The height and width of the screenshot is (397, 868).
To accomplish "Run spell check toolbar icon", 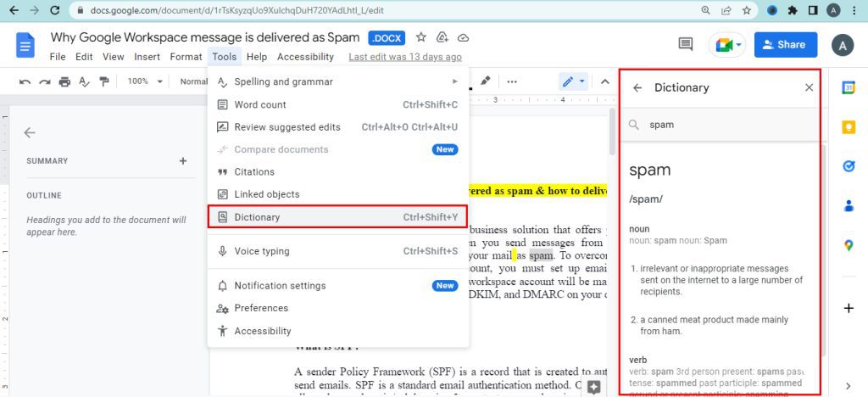I will 84,82.
